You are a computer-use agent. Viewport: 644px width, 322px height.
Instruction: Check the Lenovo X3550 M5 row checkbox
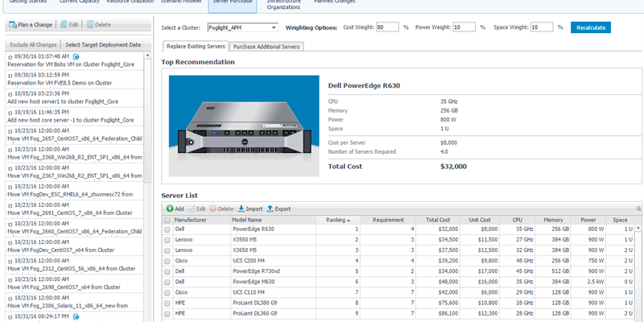[167, 240]
